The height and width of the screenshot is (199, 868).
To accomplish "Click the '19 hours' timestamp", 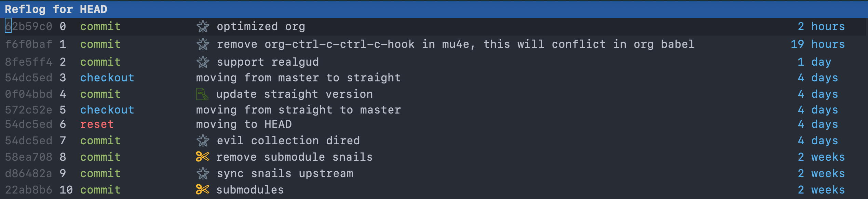I will (x=817, y=44).
